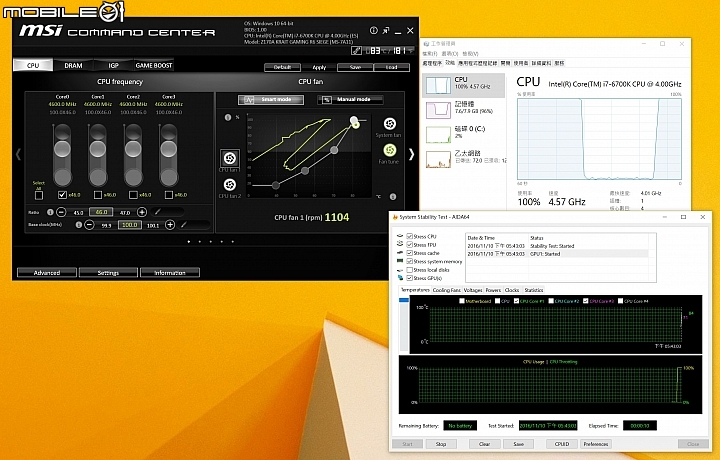Image resolution: width=720 pixels, height=460 pixels.
Task: Increase Ratio with the plus button
Action: coord(142,212)
